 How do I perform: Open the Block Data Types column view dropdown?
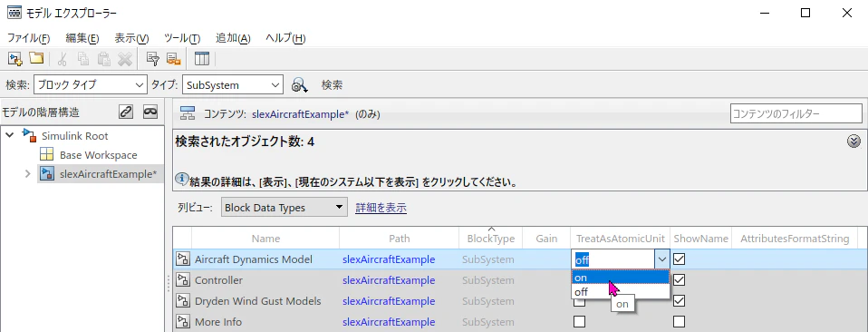[x=285, y=208]
